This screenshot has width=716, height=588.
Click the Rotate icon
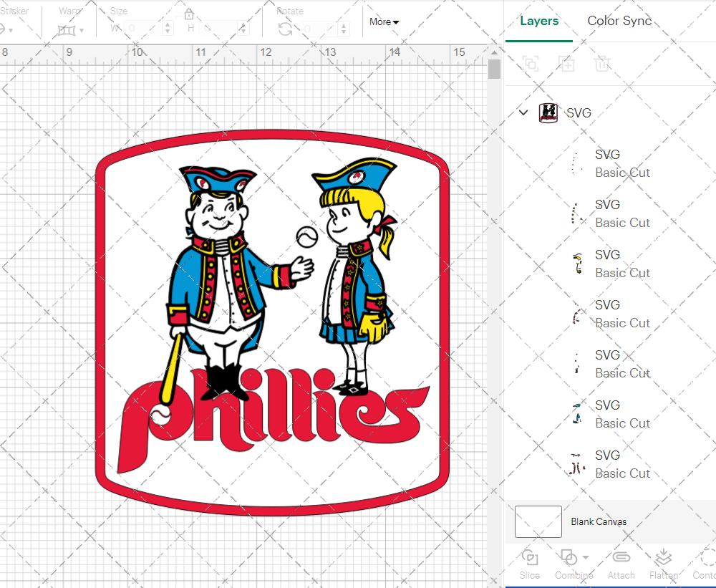pos(286,29)
